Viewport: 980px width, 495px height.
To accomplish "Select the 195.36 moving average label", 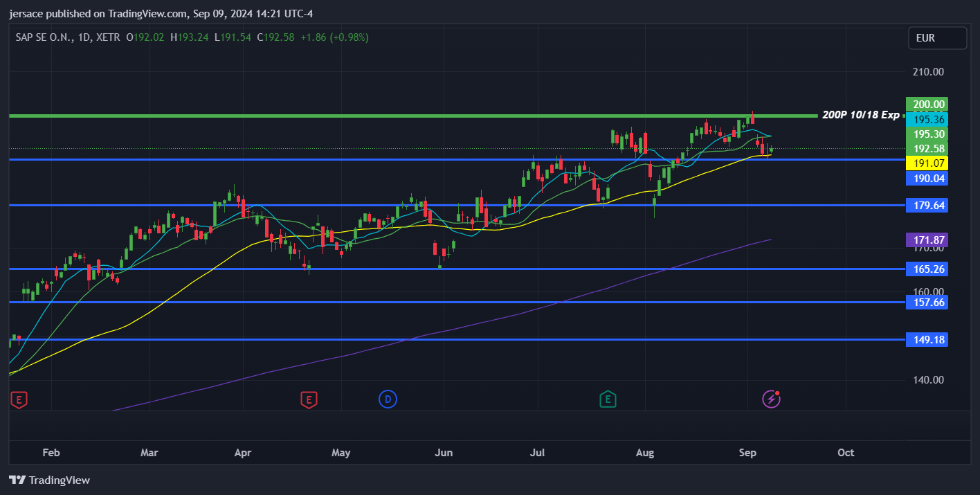I will point(926,119).
